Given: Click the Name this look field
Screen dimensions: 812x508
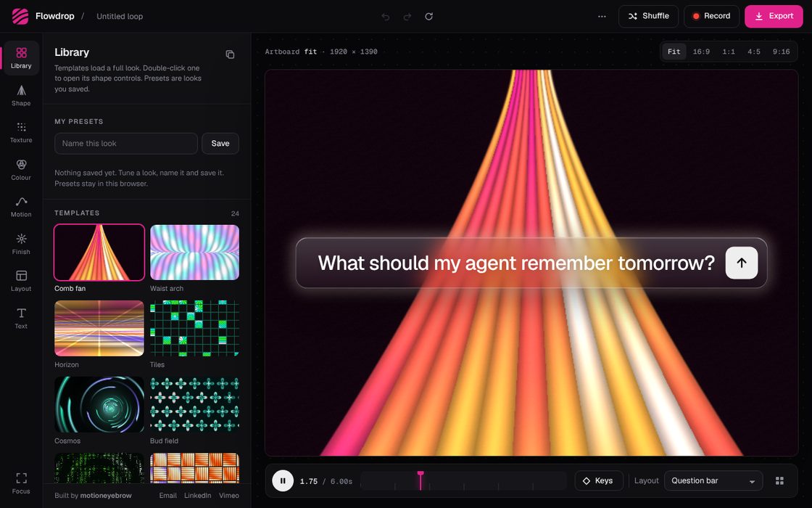Looking at the screenshot, I should coord(126,144).
